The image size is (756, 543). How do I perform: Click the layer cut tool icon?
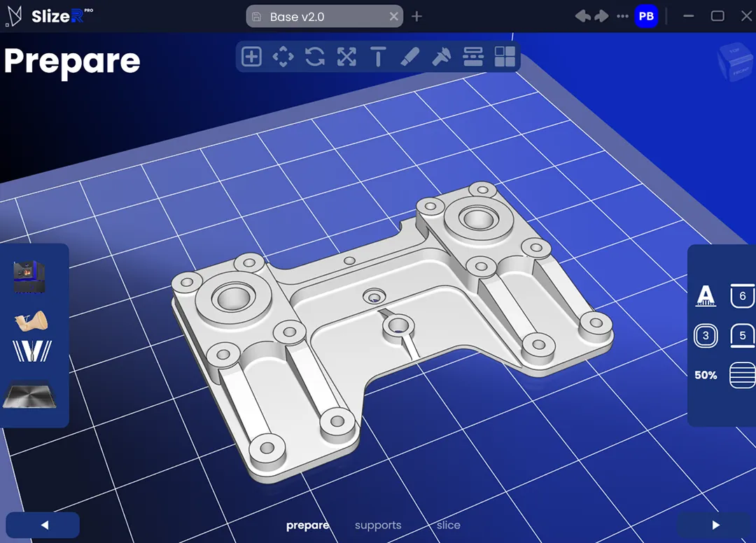coord(474,57)
